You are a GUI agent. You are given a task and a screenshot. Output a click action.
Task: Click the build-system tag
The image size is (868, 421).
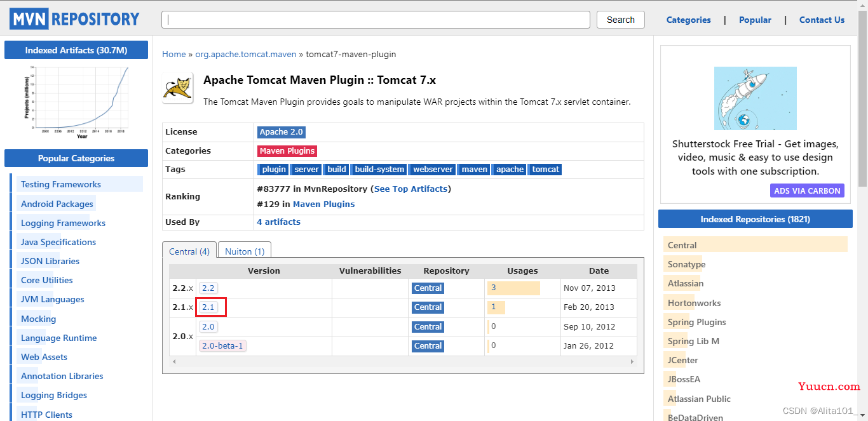[x=379, y=170]
